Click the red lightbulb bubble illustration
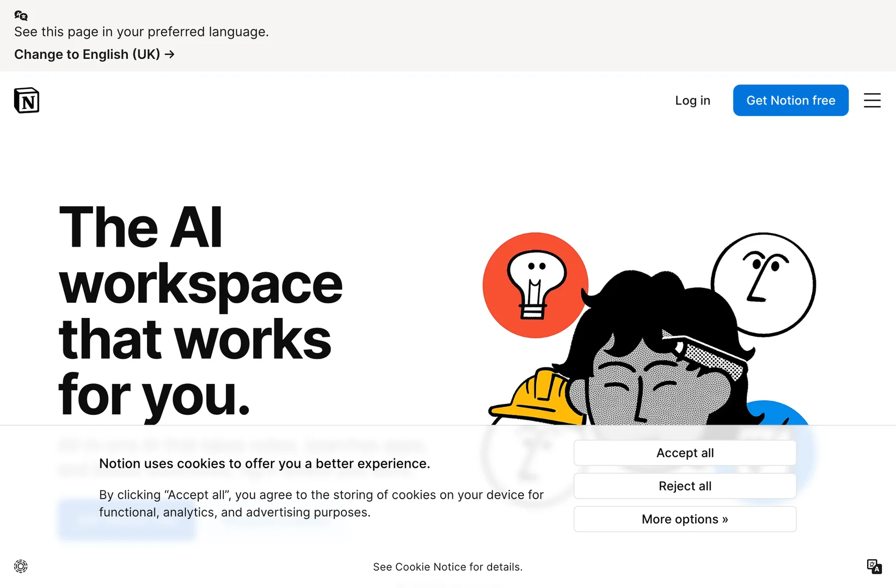Image resolution: width=896 pixels, height=588 pixels. (x=535, y=285)
